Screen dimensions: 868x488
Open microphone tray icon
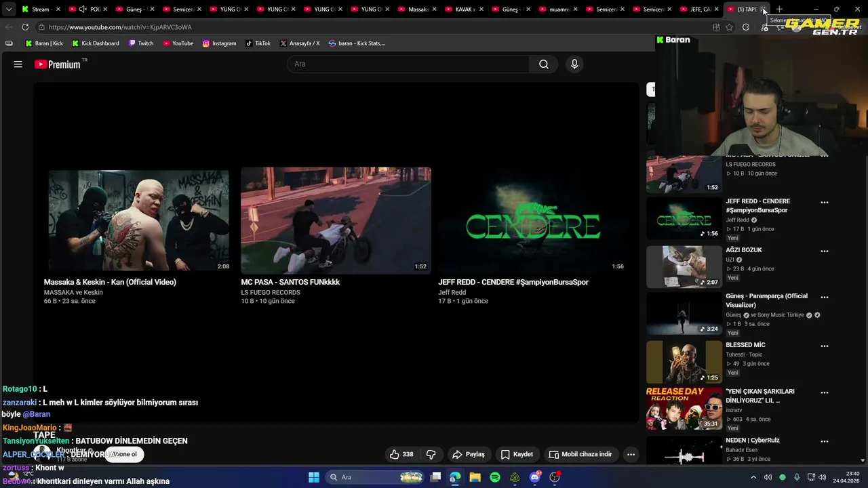[x=797, y=477]
